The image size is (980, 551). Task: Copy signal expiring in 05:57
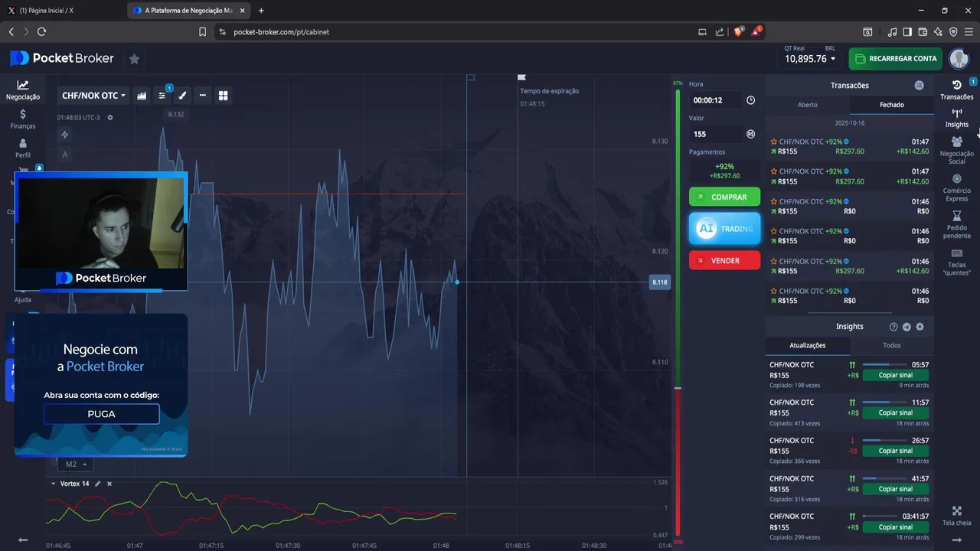point(895,375)
